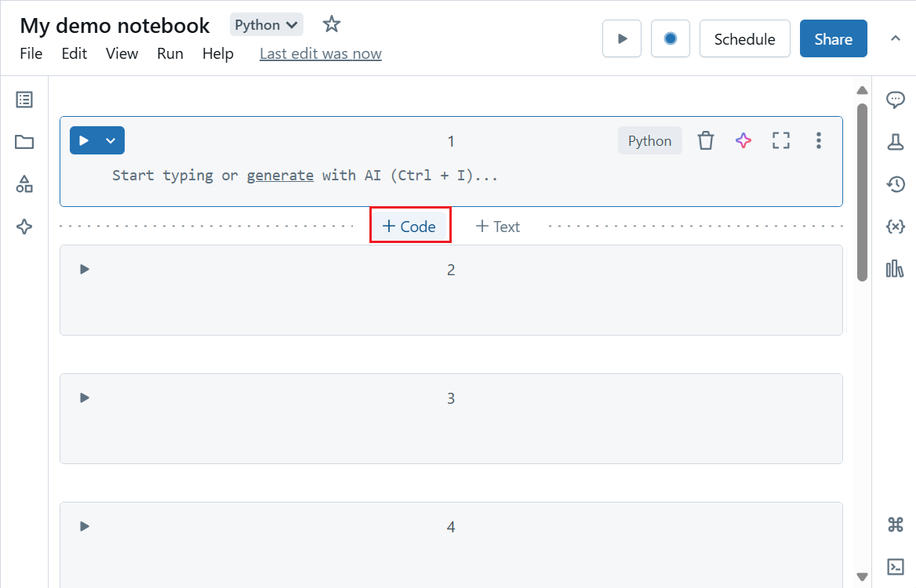The image size is (916, 588).
Task: Open the AI assistant from the left sidebar
Action: click(24, 227)
